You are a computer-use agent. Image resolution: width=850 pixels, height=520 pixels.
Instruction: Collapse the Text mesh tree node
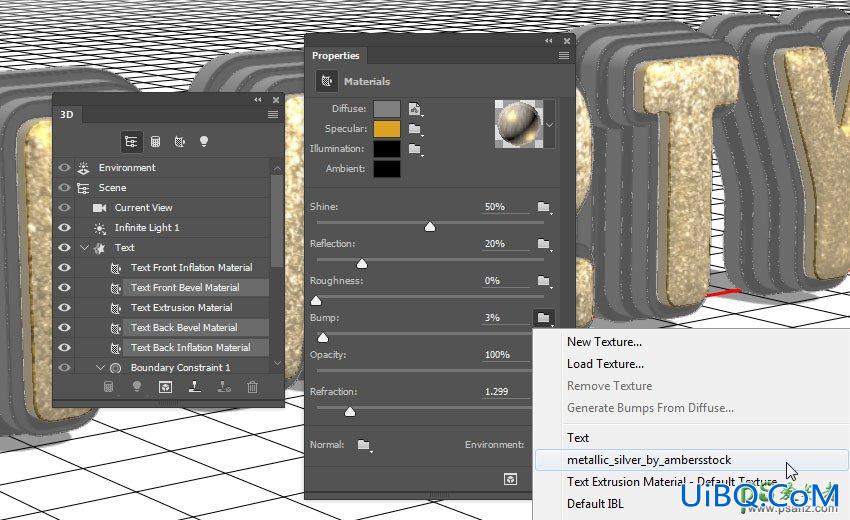pos(84,248)
